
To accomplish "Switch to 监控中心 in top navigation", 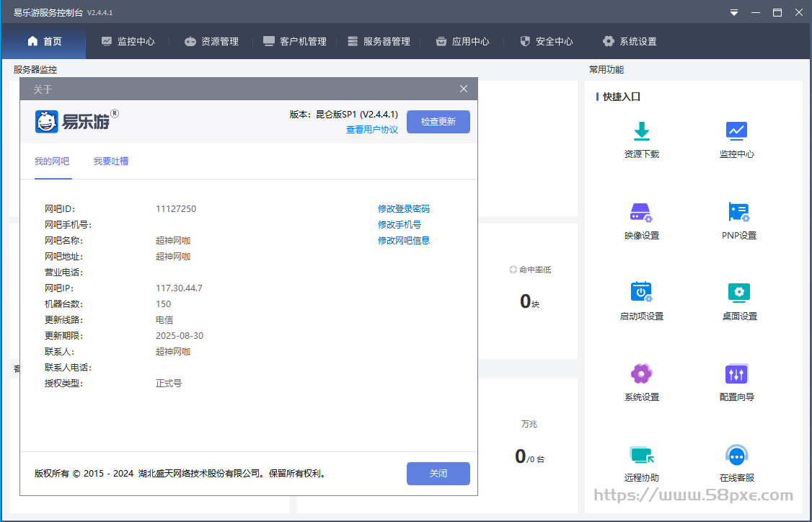I will coord(128,41).
